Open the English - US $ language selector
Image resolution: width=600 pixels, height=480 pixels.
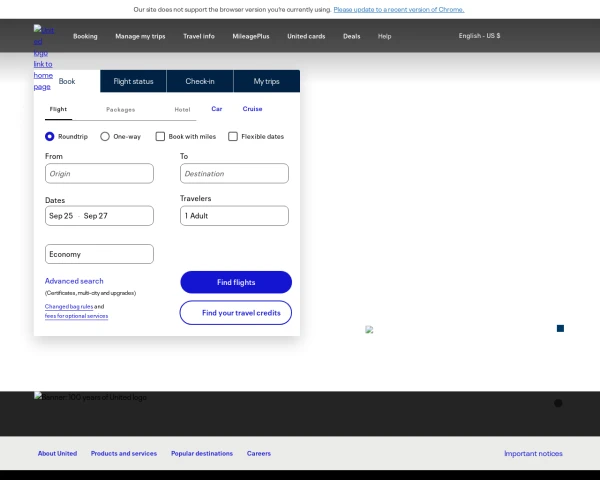pyautogui.click(x=479, y=36)
